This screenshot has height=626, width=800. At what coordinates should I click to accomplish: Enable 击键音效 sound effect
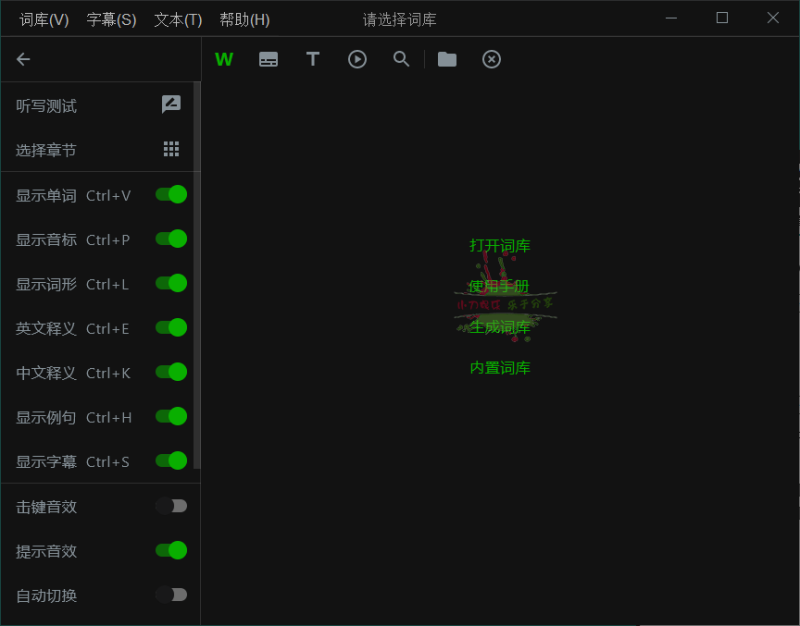(x=170, y=506)
